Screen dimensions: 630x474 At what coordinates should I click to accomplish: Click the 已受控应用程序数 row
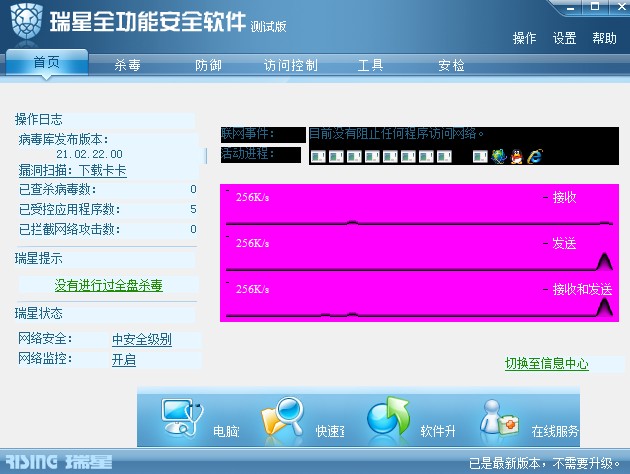(x=107, y=209)
